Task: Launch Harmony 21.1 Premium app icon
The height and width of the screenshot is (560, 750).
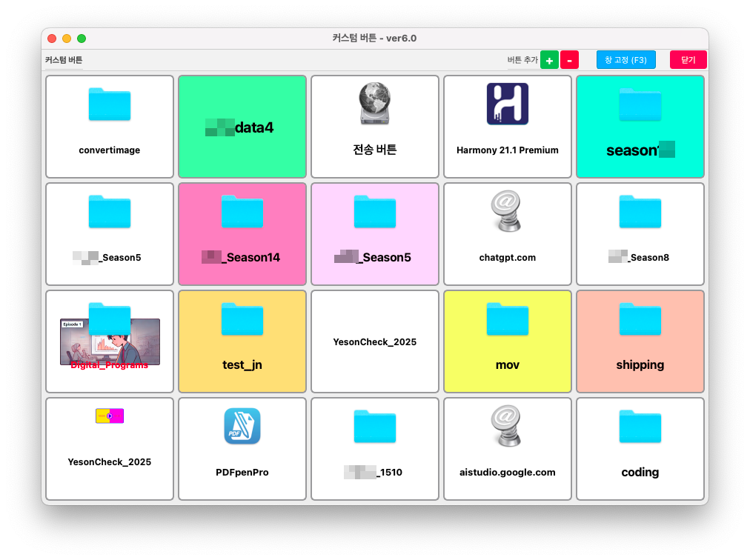Action: coord(508,104)
